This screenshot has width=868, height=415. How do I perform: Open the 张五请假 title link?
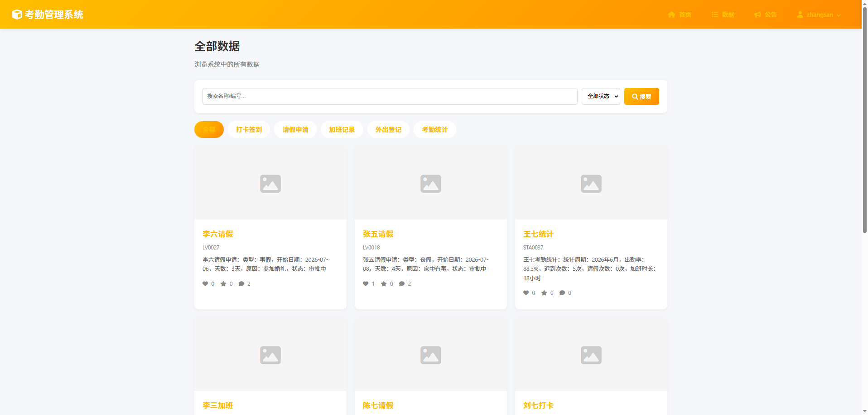378,234
